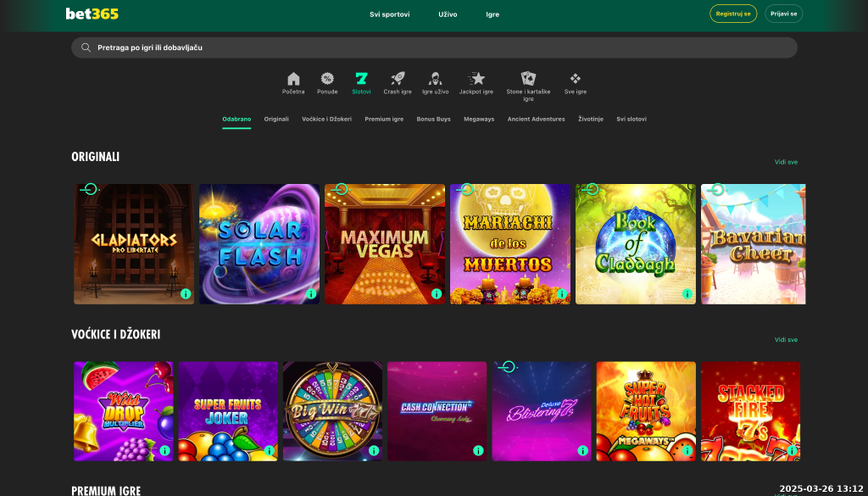
Task: Show info for Super Fruits Joker
Action: tap(269, 450)
